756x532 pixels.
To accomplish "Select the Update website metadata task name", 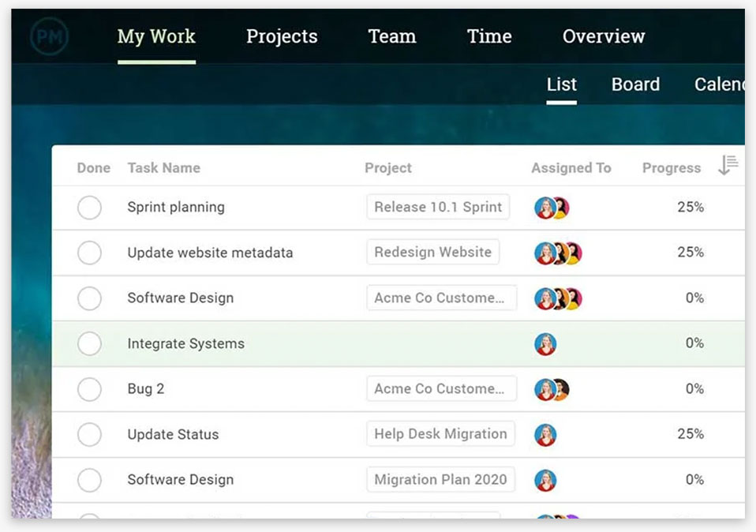I will [x=210, y=253].
